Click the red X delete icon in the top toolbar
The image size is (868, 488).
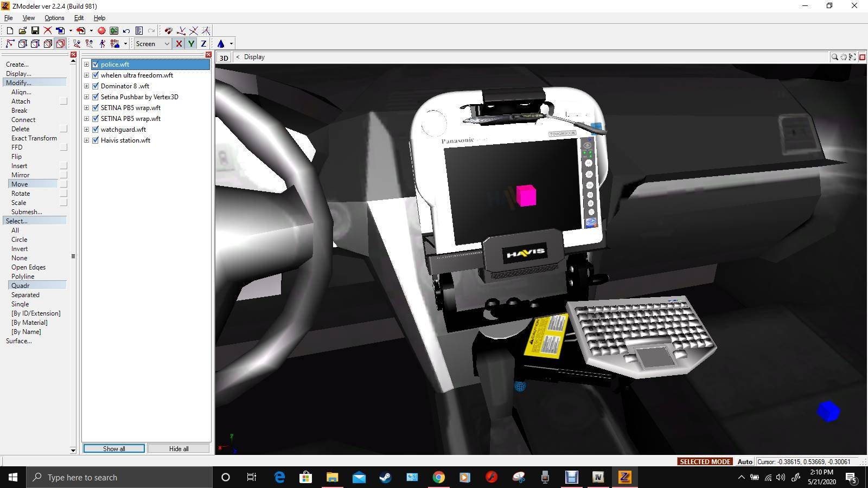48,31
